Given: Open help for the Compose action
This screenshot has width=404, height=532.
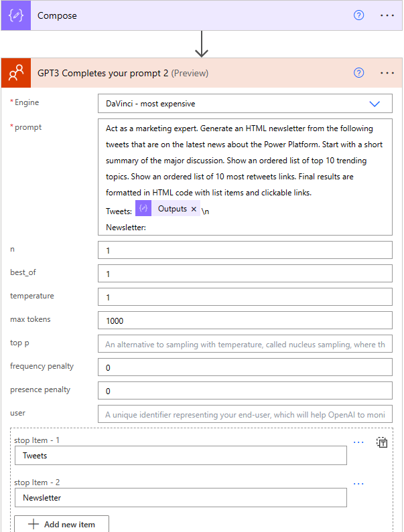Looking at the screenshot, I should pos(358,15).
